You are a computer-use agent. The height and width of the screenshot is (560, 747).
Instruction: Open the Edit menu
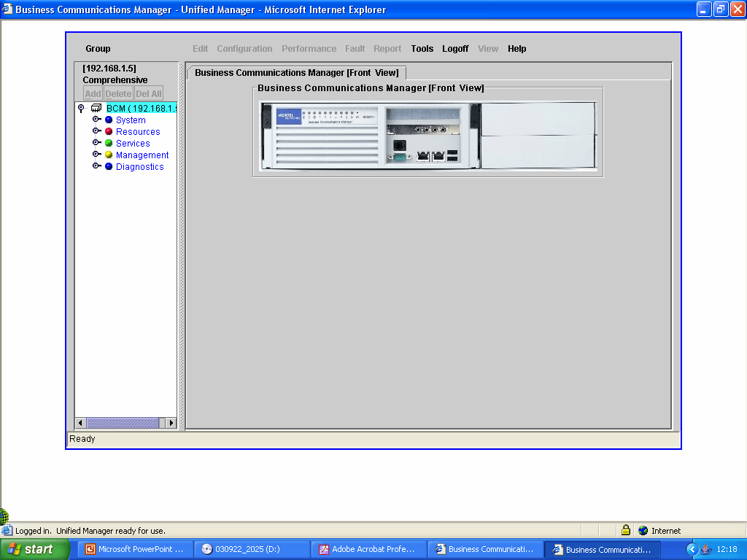pos(200,49)
